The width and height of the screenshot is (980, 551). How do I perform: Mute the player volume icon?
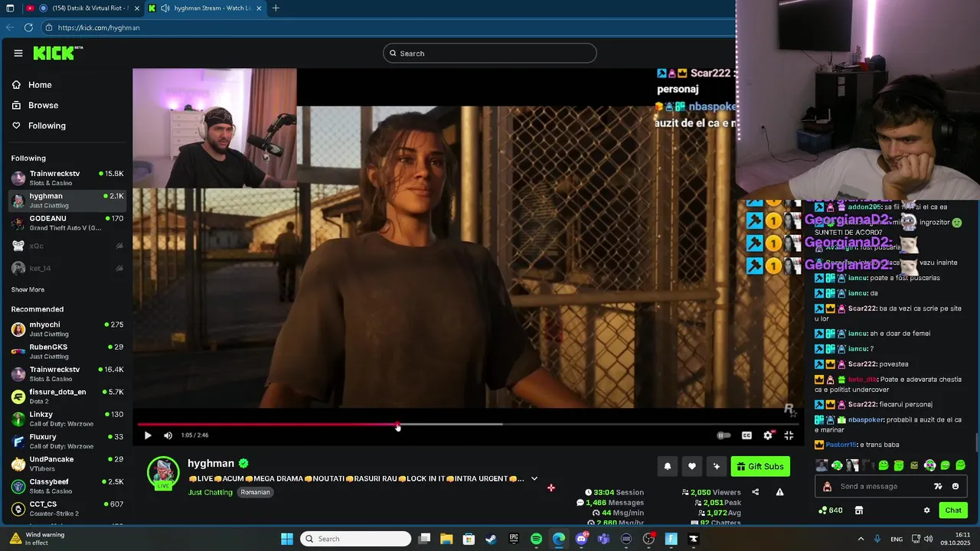click(x=168, y=435)
